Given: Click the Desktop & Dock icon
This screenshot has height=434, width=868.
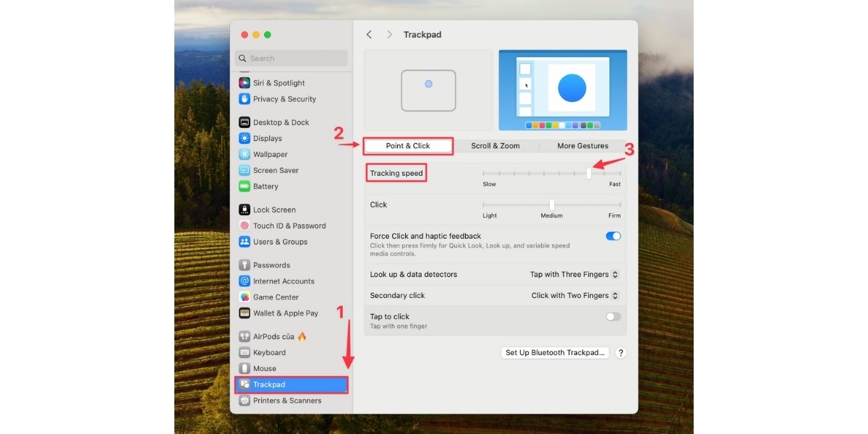Looking at the screenshot, I should pos(244,122).
